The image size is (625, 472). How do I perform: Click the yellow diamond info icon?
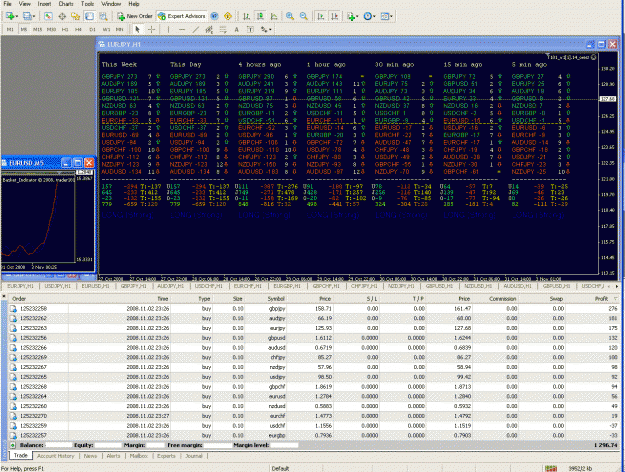tap(228, 16)
